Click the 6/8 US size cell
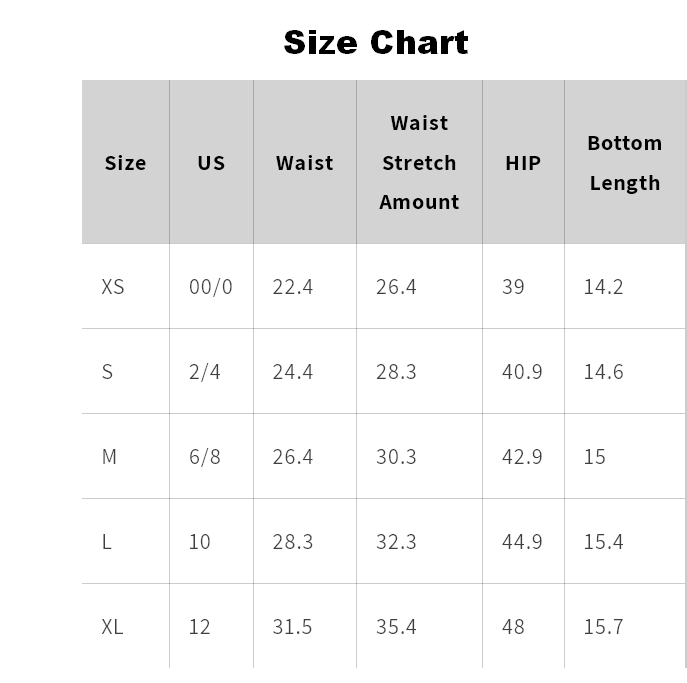The height and width of the screenshot is (683, 687). [205, 457]
